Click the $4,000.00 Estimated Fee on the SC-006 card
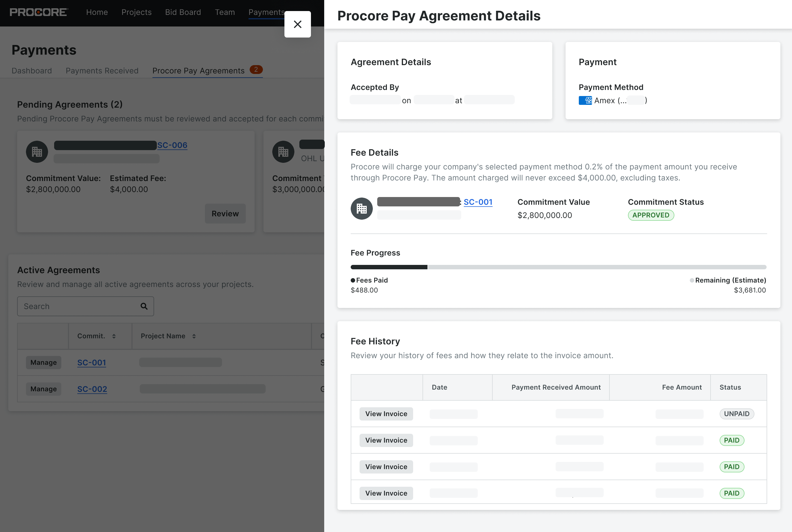Screen dimensions: 792x532 [x=129, y=189]
